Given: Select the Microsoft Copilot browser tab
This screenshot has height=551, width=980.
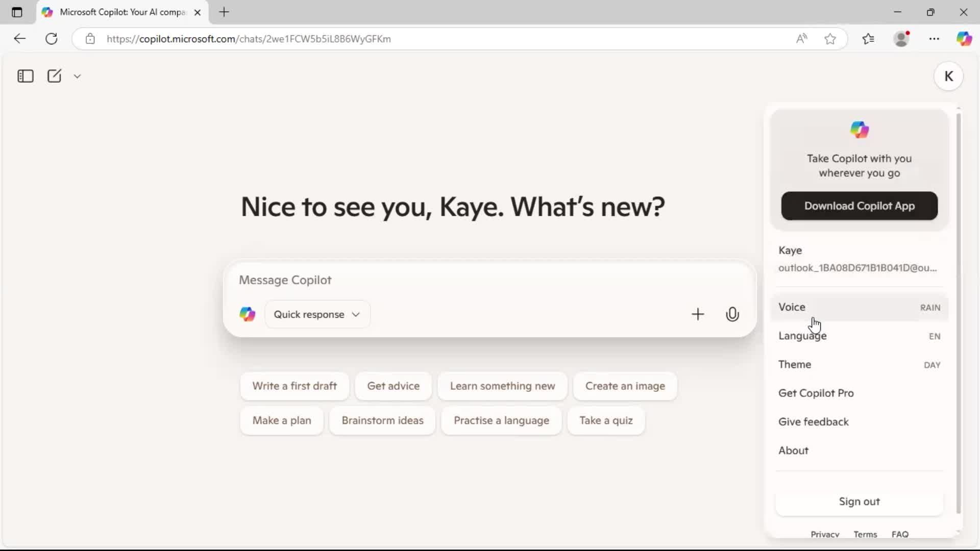Looking at the screenshot, I should pos(122,12).
